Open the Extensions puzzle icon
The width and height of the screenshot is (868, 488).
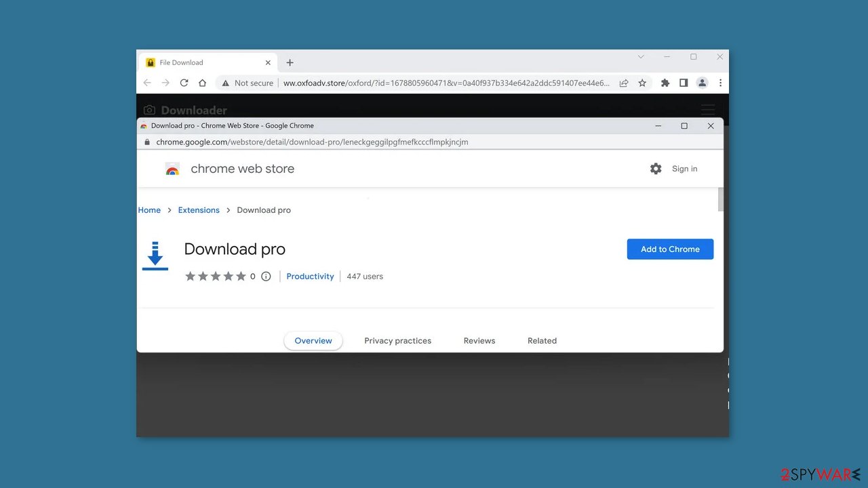coord(665,83)
